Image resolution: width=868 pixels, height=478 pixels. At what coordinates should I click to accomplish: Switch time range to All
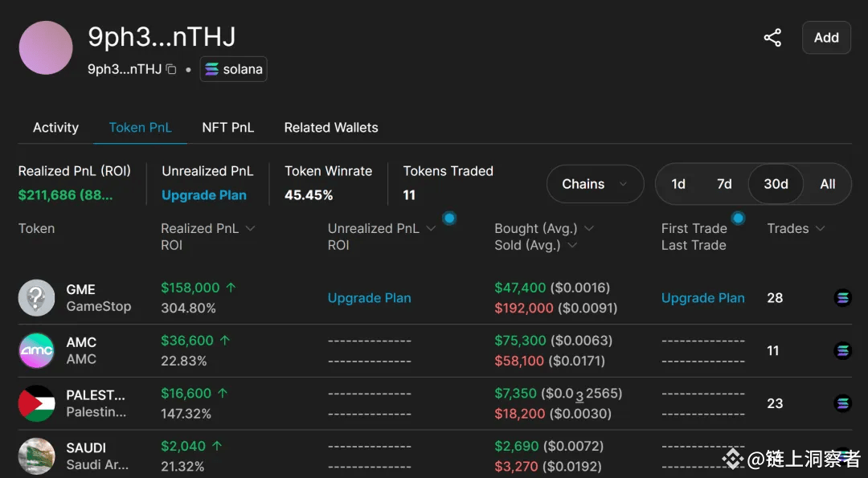[x=828, y=184]
